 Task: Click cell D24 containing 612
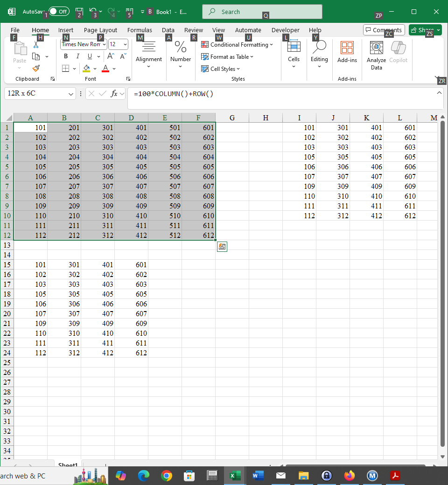[131, 353]
